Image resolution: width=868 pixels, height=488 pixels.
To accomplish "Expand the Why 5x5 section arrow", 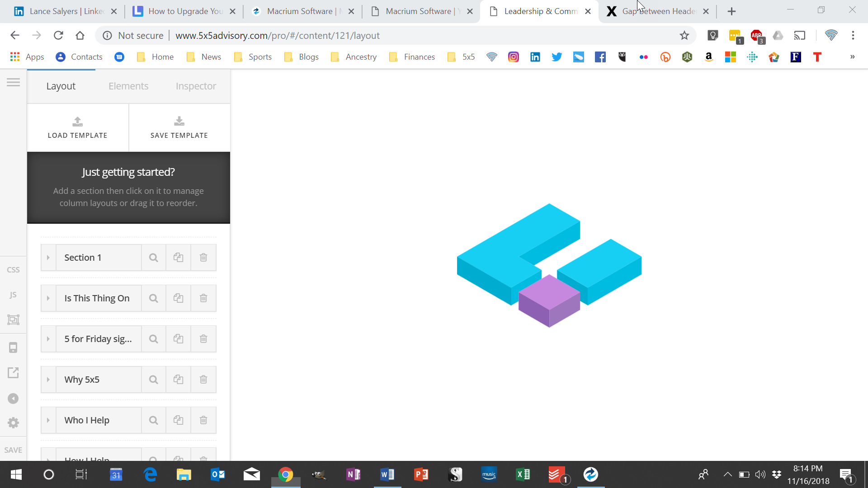I will [x=48, y=380].
